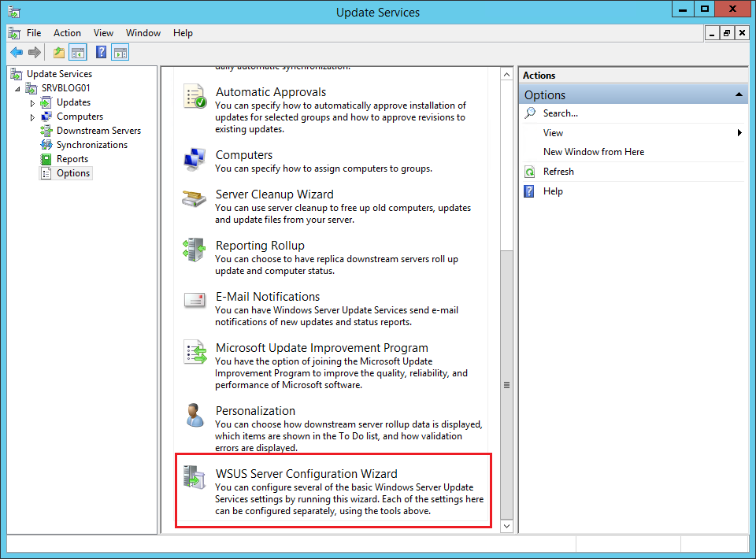Open Server Cleanup Wizard link
The width and height of the screenshot is (756, 559).
click(x=274, y=194)
